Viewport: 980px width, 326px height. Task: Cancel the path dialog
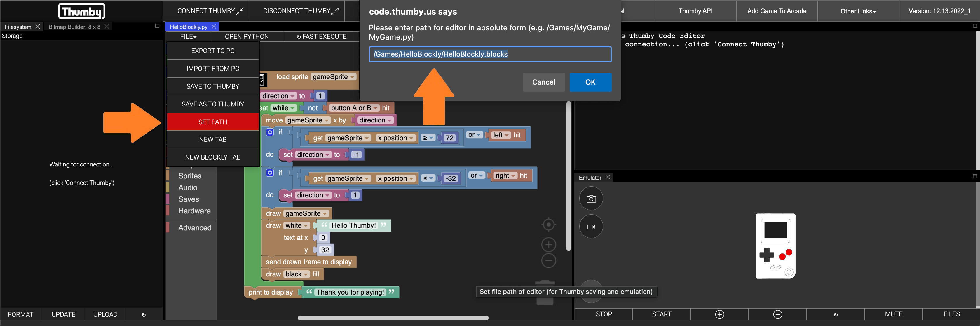[x=543, y=82]
